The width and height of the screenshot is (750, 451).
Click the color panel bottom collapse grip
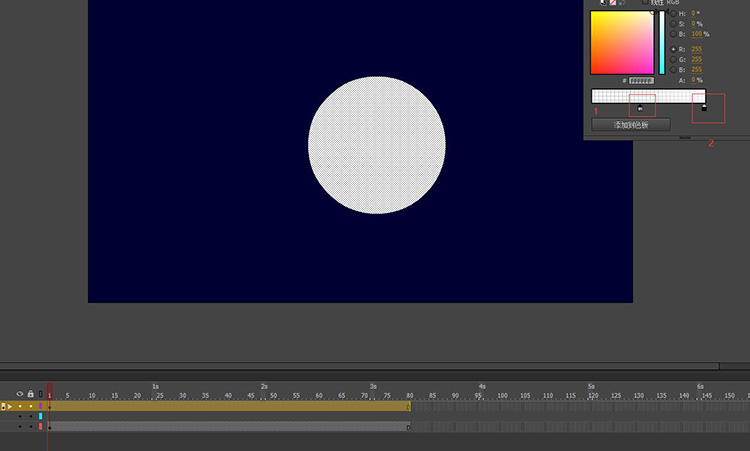coord(685,138)
